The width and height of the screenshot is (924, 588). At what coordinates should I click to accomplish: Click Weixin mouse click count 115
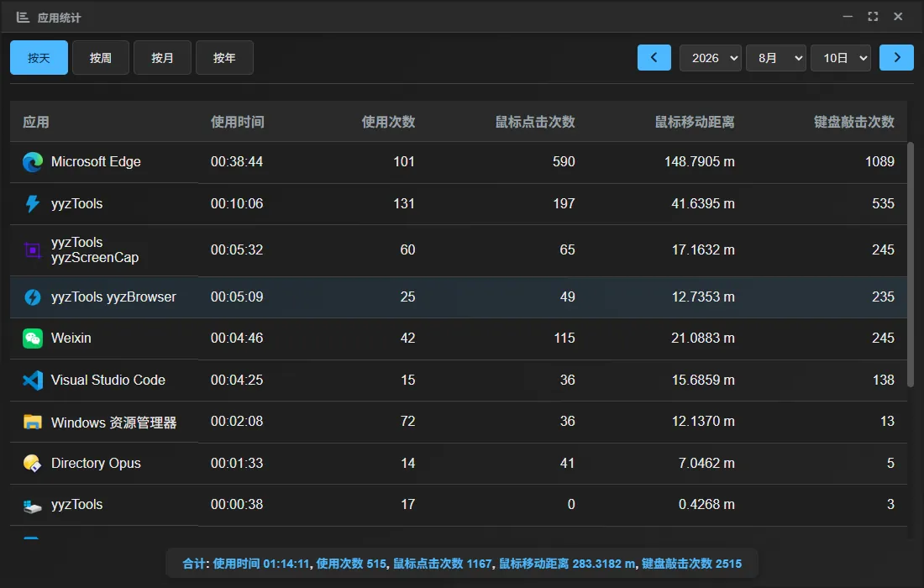[x=564, y=339]
